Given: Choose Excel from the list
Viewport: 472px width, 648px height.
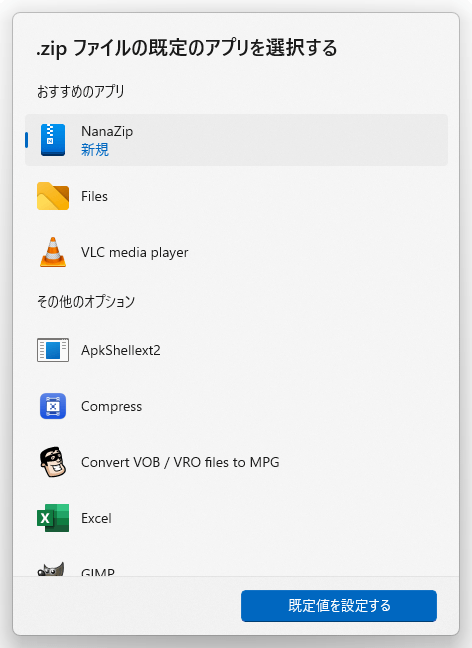Looking at the screenshot, I should click(236, 518).
